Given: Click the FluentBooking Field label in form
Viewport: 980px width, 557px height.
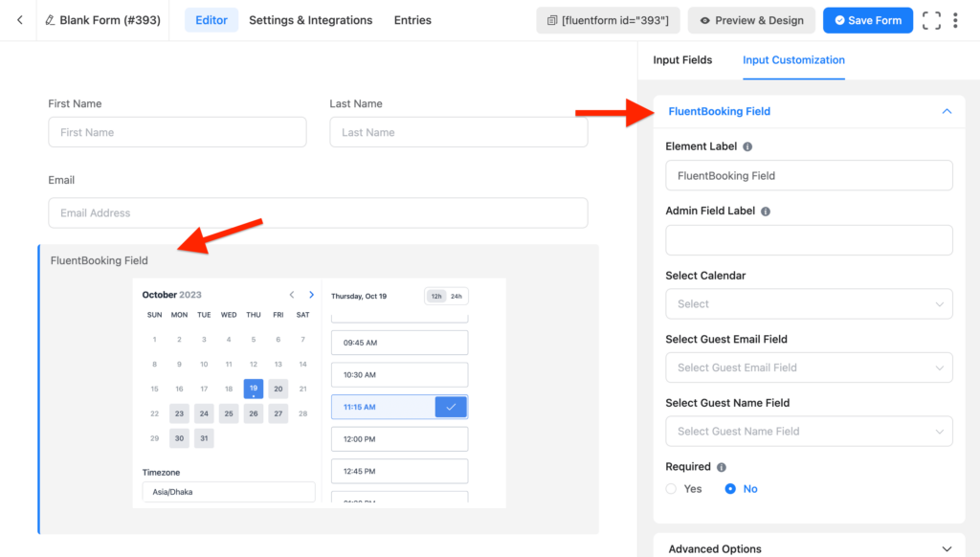Looking at the screenshot, I should click(x=100, y=260).
